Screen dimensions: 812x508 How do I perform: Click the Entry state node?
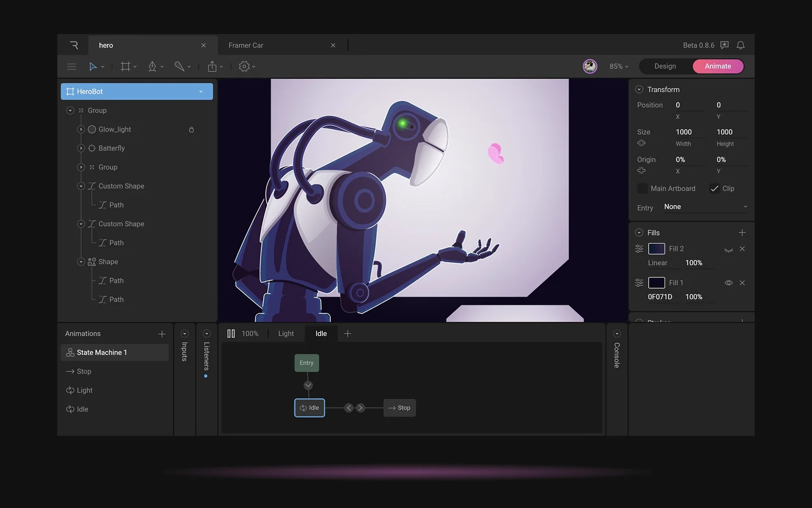pos(307,363)
